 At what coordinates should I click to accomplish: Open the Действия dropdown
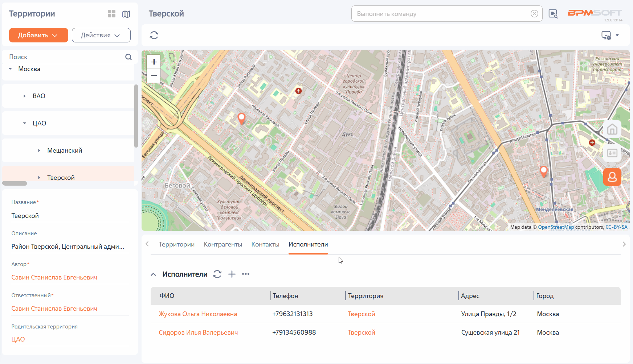tap(101, 35)
